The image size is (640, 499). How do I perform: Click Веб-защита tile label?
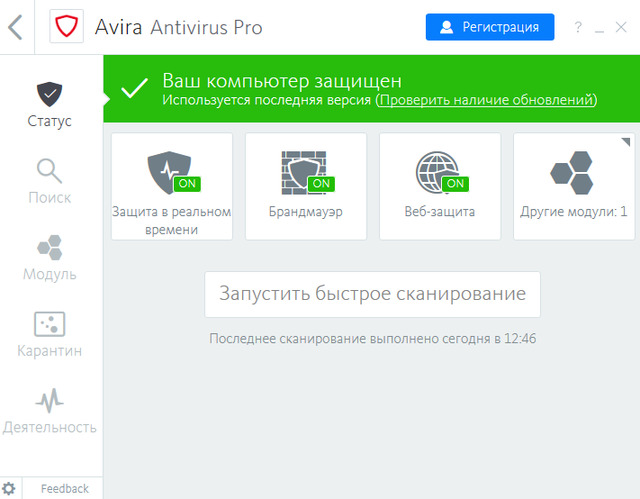point(440,212)
